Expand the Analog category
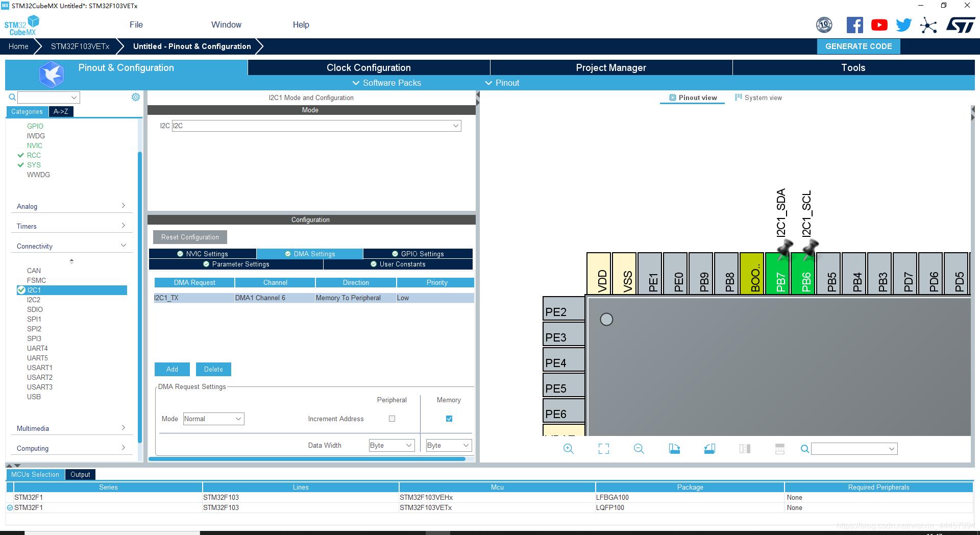Viewport: 980px width, 535px height. tap(71, 206)
